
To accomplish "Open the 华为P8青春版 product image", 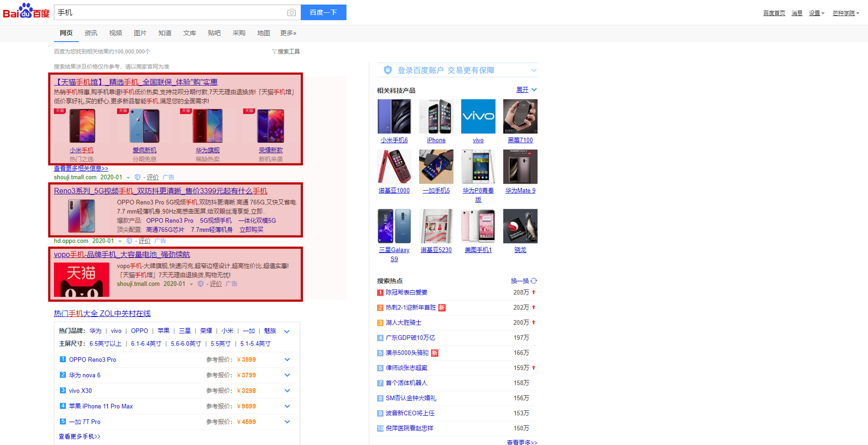I will (478, 167).
